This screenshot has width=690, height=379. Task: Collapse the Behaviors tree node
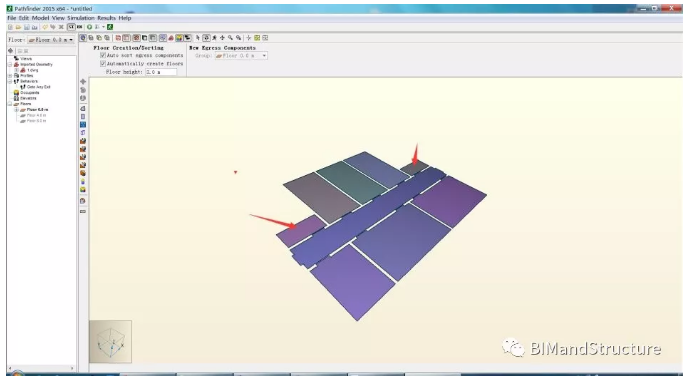point(10,81)
